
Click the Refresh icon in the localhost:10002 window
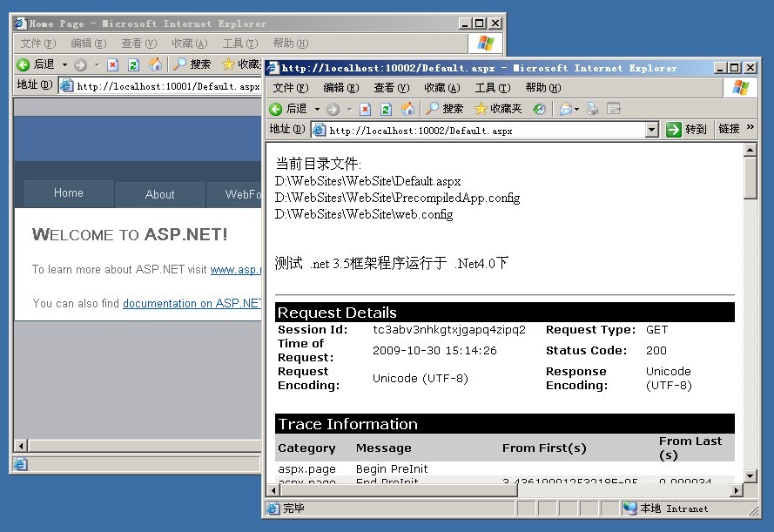386,109
